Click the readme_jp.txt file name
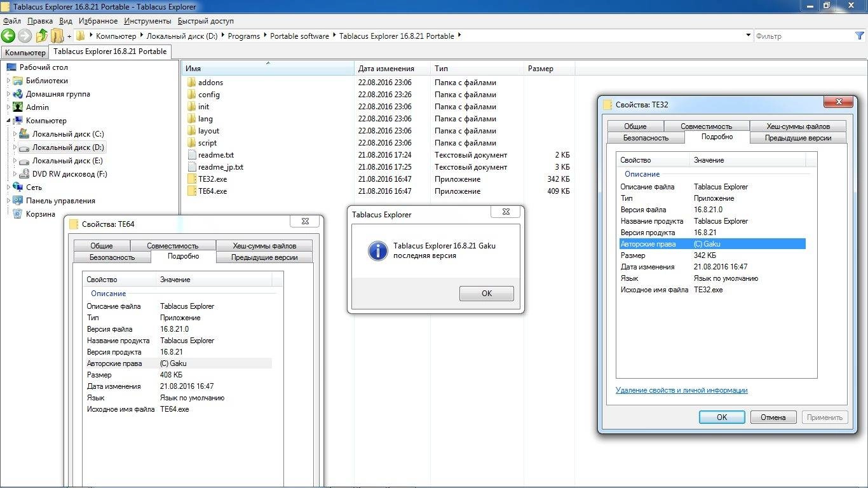 pyautogui.click(x=220, y=167)
